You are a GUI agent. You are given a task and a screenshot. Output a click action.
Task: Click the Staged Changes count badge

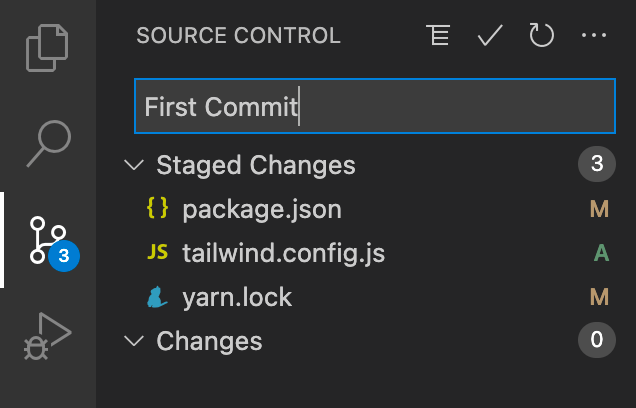(x=597, y=164)
